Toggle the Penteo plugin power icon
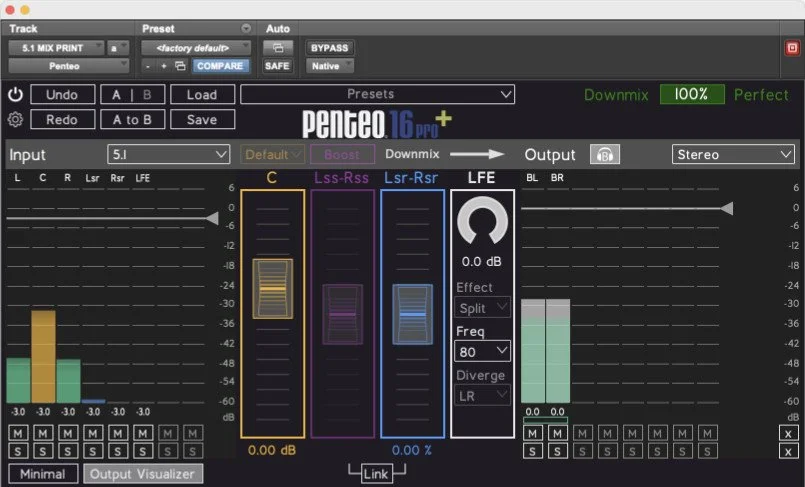 pyautogui.click(x=15, y=95)
